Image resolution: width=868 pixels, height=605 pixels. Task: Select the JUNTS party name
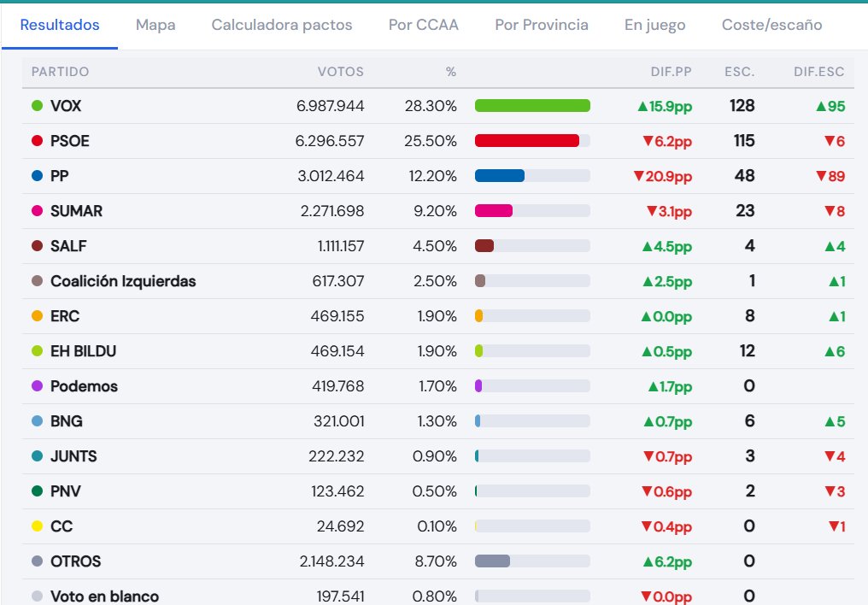73,456
